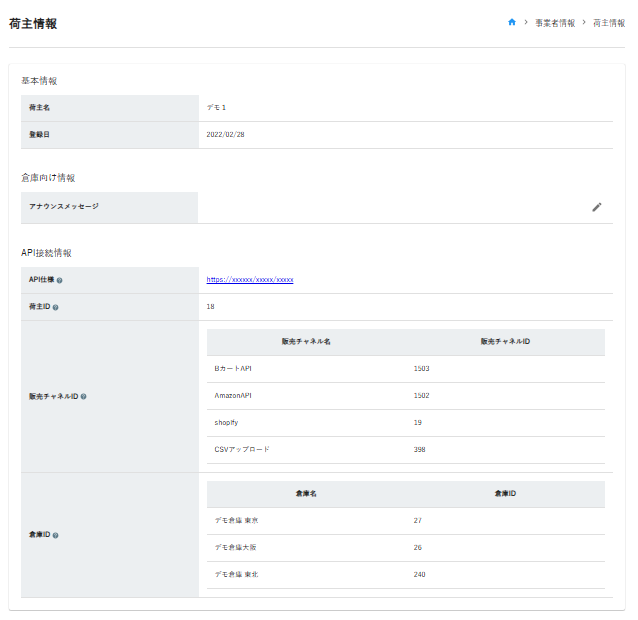Show help tooltip for 倉庫ID label
Screen dimensions: 638x620
pyautogui.click(x=55, y=536)
